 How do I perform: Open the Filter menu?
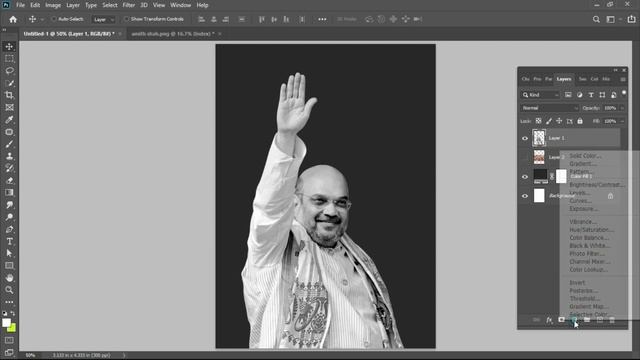129,5
